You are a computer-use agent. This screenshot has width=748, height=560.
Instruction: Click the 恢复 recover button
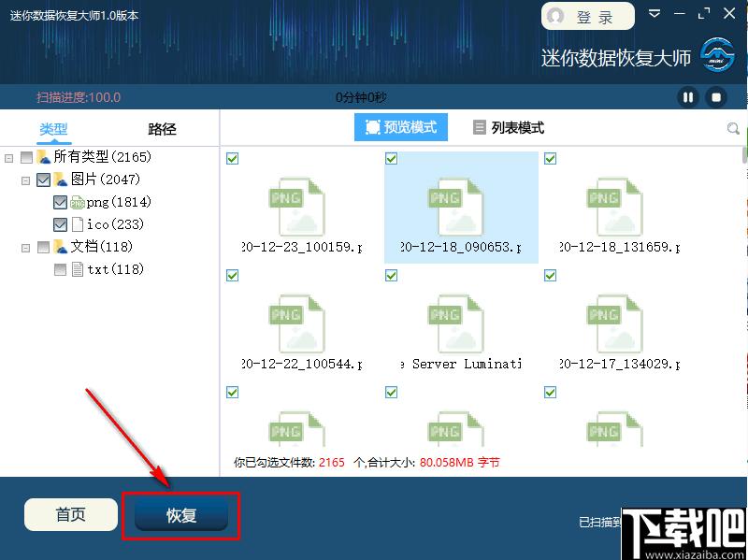click(x=181, y=515)
